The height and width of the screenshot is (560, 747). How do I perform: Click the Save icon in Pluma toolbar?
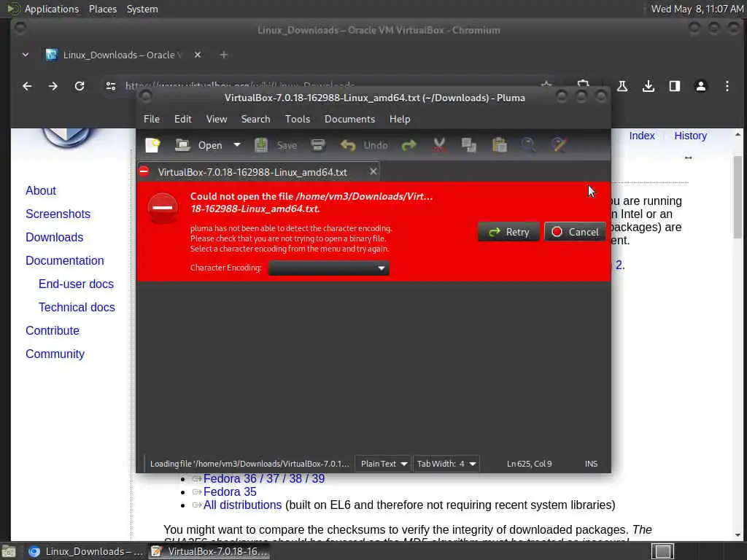(x=261, y=145)
